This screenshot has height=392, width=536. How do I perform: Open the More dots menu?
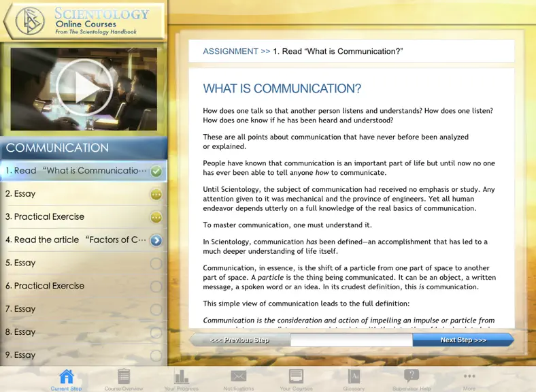coord(469,376)
